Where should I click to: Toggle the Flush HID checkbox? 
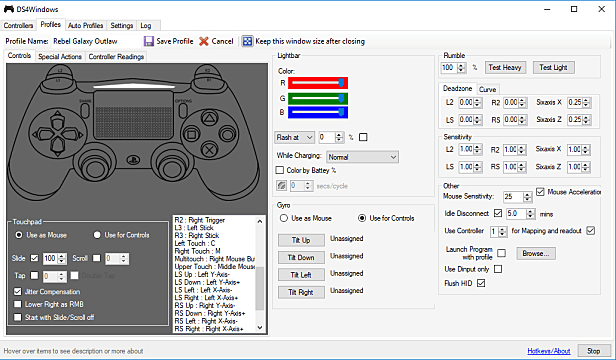pyautogui.click(x=481, y=283)
